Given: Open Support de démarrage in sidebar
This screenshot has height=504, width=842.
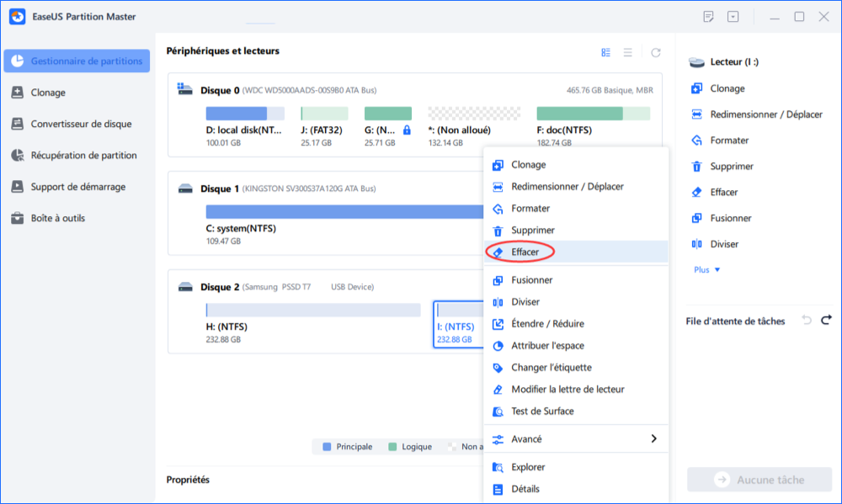Looking at the screenshot, I should tap(77, 187).
